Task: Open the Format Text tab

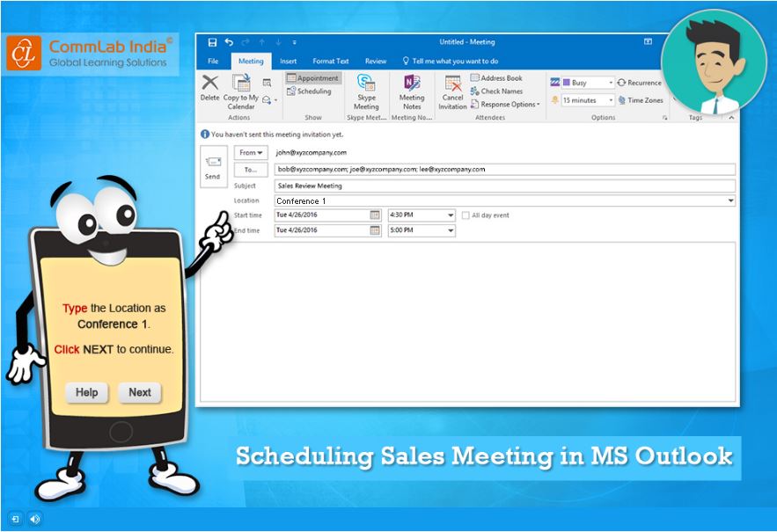Action: pos(331,61)
